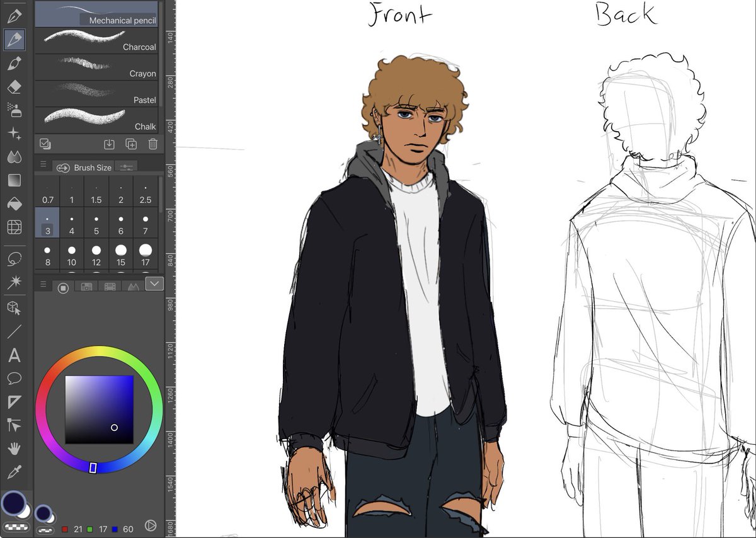The width and height of the screenshot is (756, 538).
Task: Switch to the color set tab
Action: (x=86, y=287)
